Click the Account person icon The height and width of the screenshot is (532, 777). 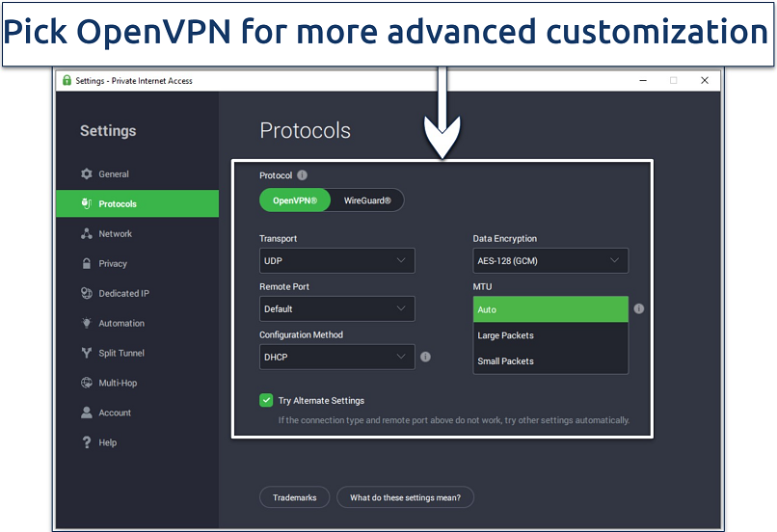(x=86, y=412)
